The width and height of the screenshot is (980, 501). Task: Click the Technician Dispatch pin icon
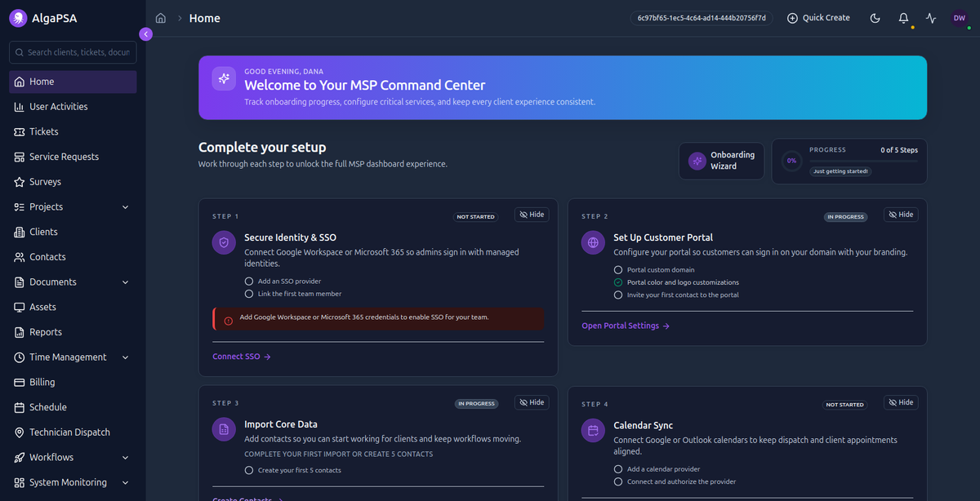(20, 432)
